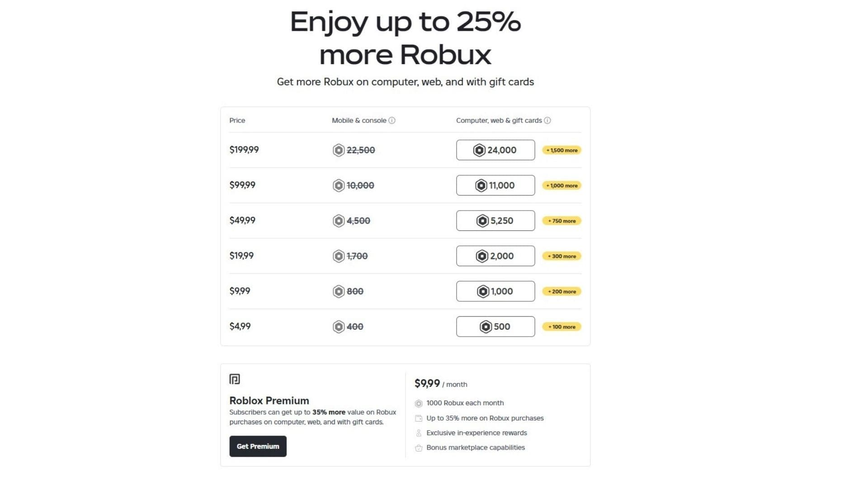The width and height of the screenshot is (868, 488).
Task: Click info icon beside Mobile & console
Action: 392,121
